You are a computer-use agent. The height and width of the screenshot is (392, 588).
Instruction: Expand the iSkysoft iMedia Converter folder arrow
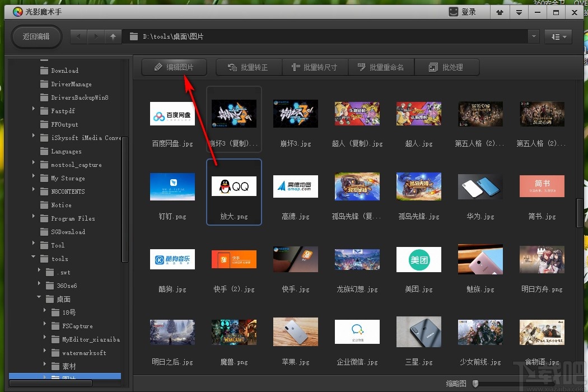pyautogui.click(x=34, y=136)
